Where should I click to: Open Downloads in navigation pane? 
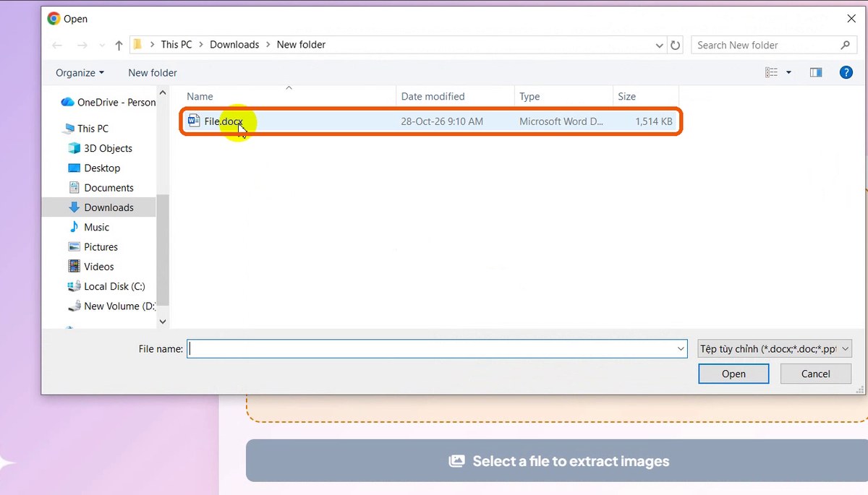click(x=101, y=207)
